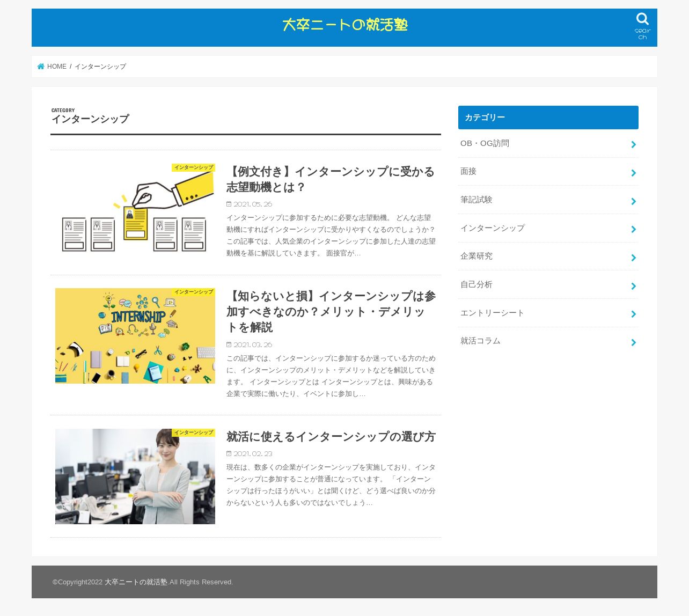Select the 面接 category
689x616 pixels.
[x=548, y=172]
